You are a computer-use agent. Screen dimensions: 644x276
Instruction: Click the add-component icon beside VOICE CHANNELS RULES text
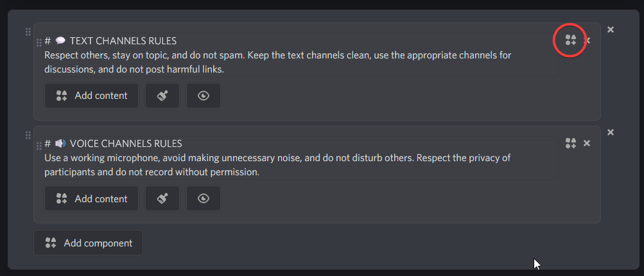(x=570, y=143)
